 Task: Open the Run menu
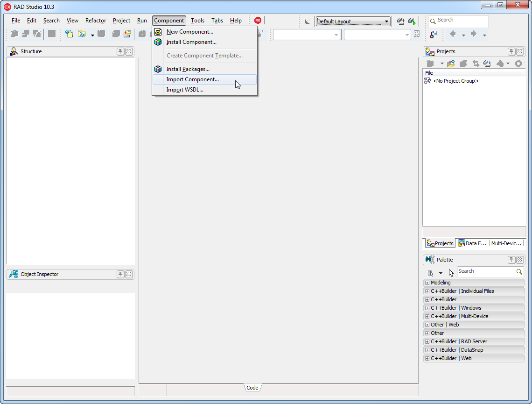pos(142,21)
